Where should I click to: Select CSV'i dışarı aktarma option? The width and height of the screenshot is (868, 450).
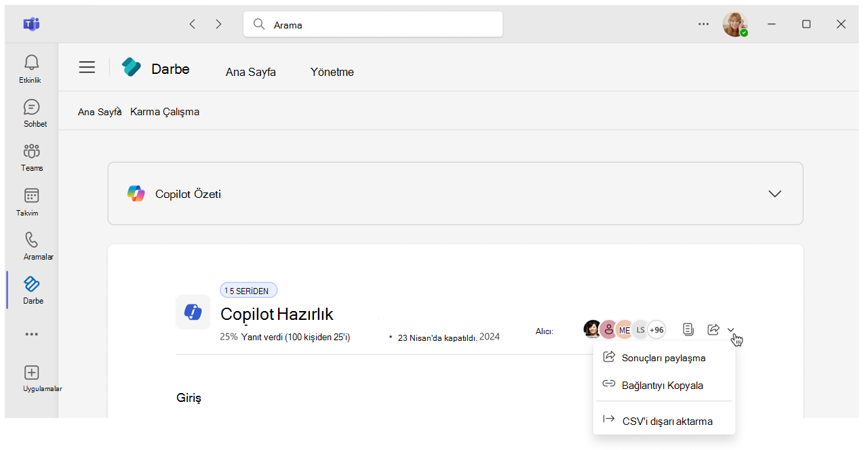tap(667, 421)
